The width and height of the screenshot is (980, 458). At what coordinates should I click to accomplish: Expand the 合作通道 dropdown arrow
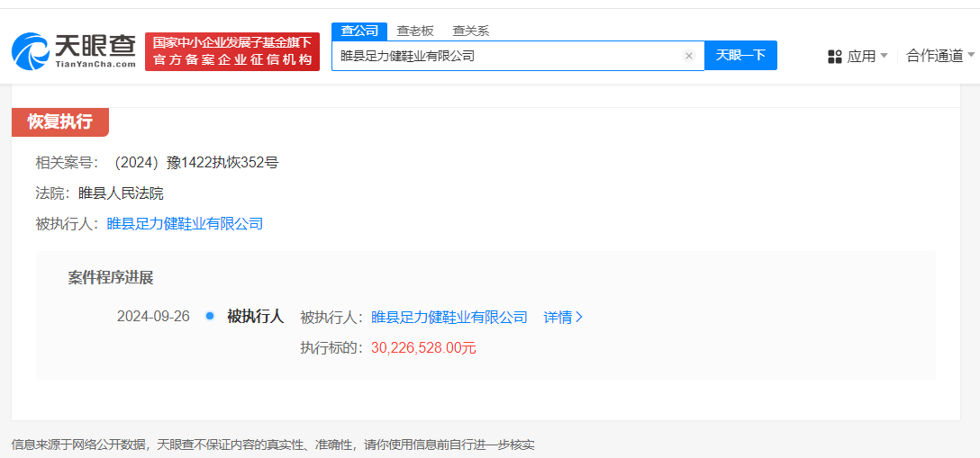(x=971, y=56)
